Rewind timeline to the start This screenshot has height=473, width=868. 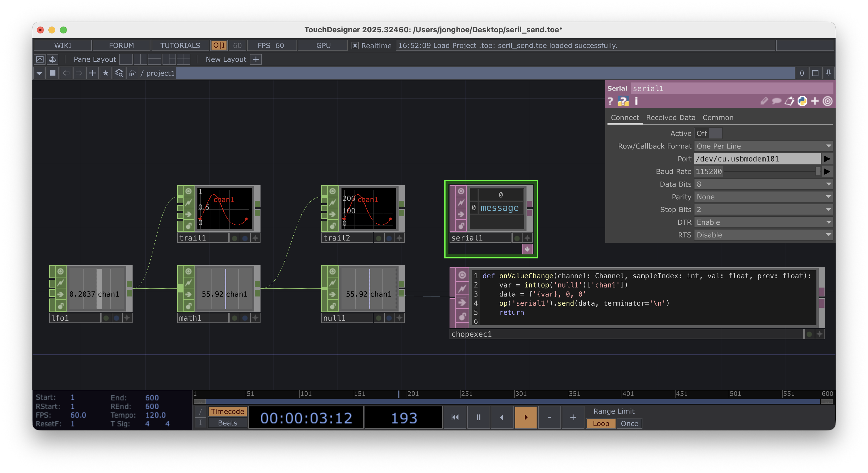(454, 417)
